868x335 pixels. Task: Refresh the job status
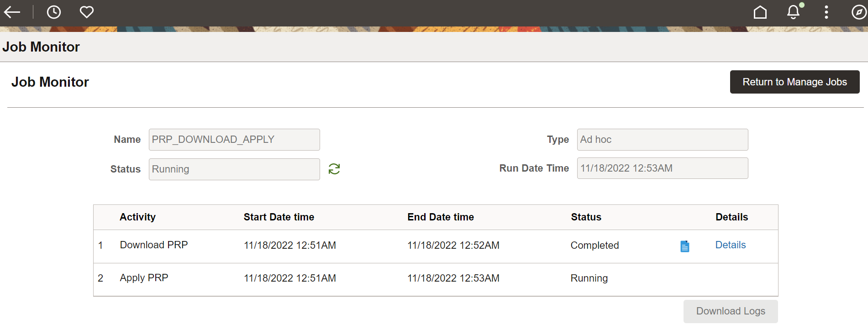334,169
